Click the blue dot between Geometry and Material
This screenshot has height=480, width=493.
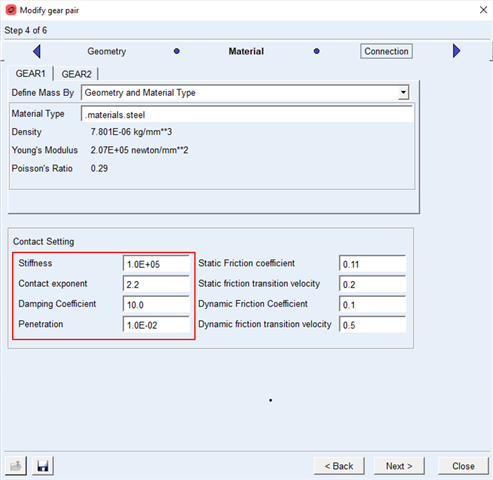[177, 51]
